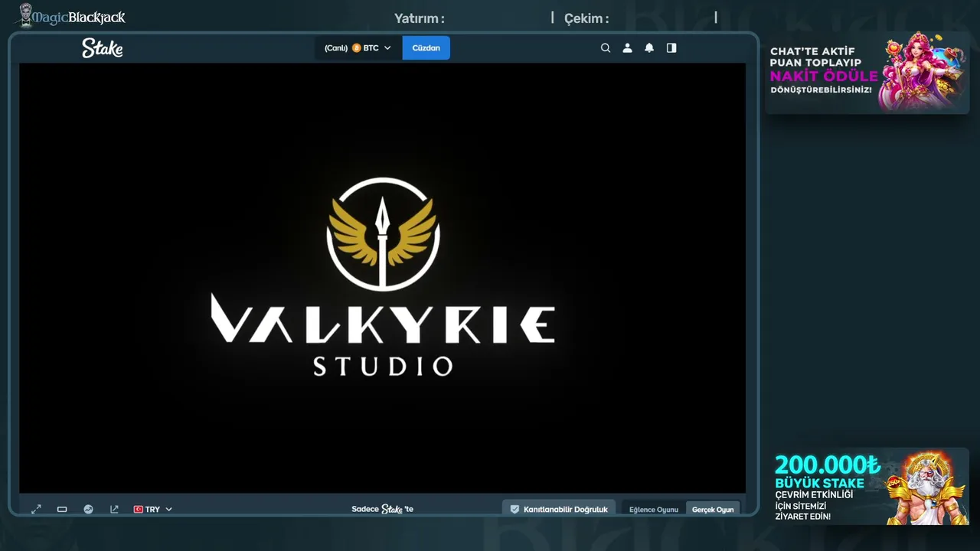The height and width of the screenshot is (551, 980).
Task: Click the Stake logo
Action: point(103,47)
